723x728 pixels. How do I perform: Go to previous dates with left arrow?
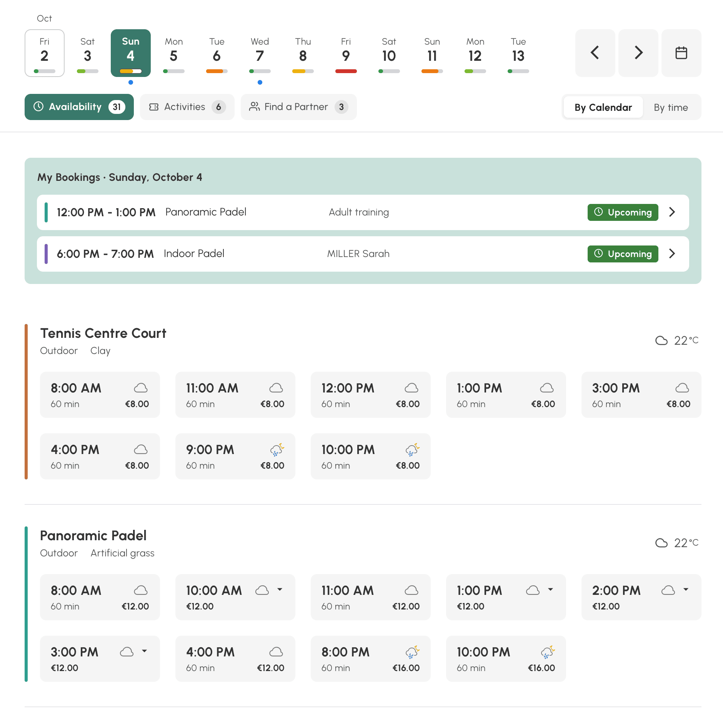595,53
